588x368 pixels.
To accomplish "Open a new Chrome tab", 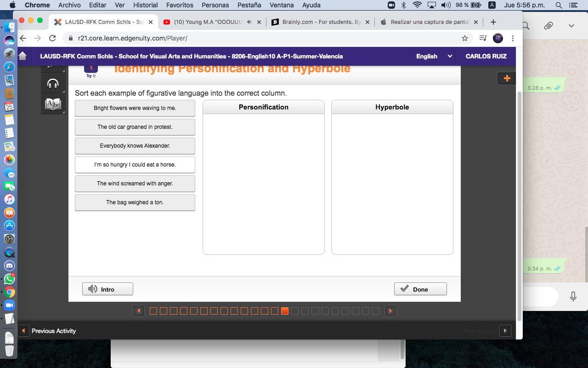I will tap(493, 22).
